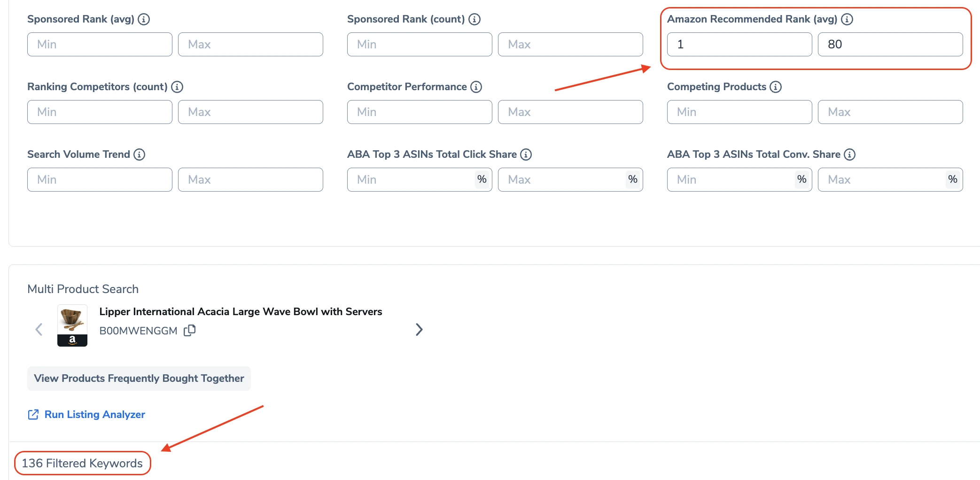
Task: Copy ASIN B00MWENGGM to clipboard
Action: click(190, 331)
